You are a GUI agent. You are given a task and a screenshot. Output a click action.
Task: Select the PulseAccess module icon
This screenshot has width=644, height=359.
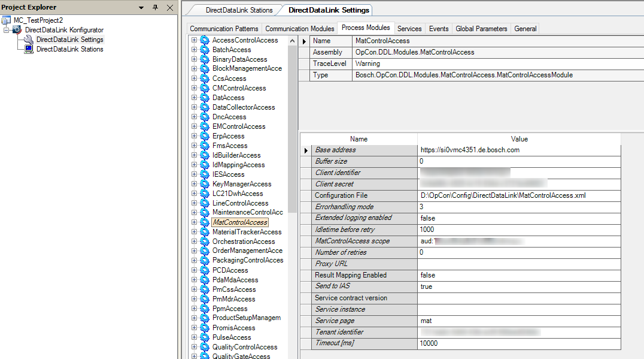pyautogui.click(x=204, y=337)
